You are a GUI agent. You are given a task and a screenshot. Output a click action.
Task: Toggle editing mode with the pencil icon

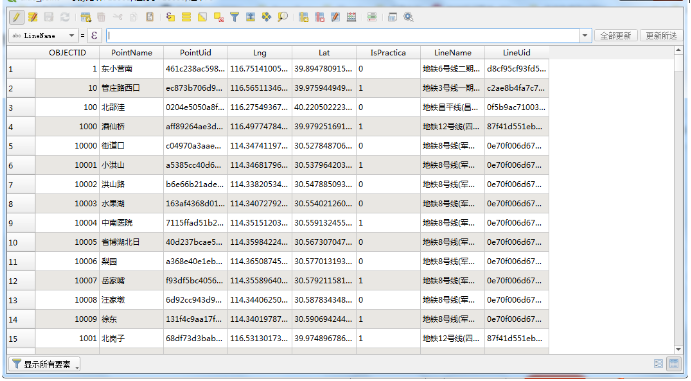(16, 17)
